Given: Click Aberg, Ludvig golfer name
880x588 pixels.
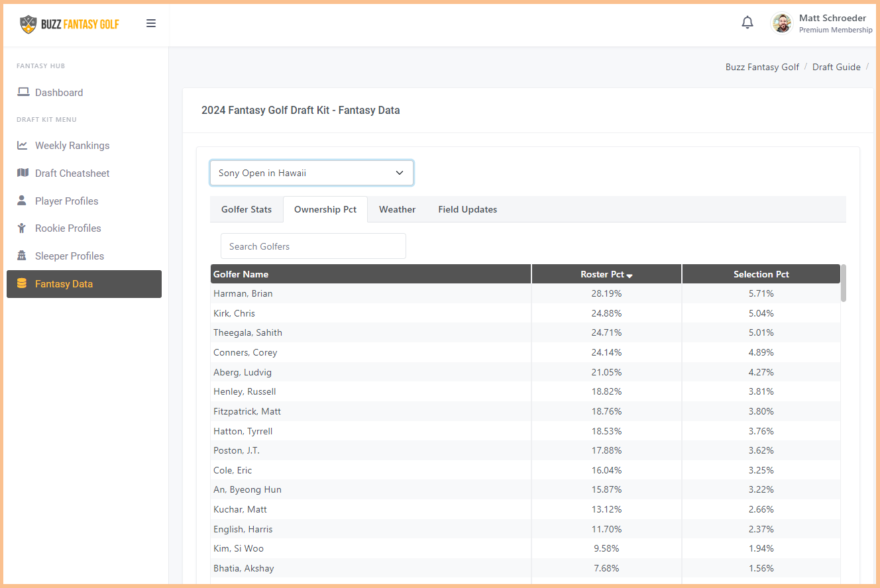Looking at the screenshot, I should pyautogui.click(x=243, y=372).
